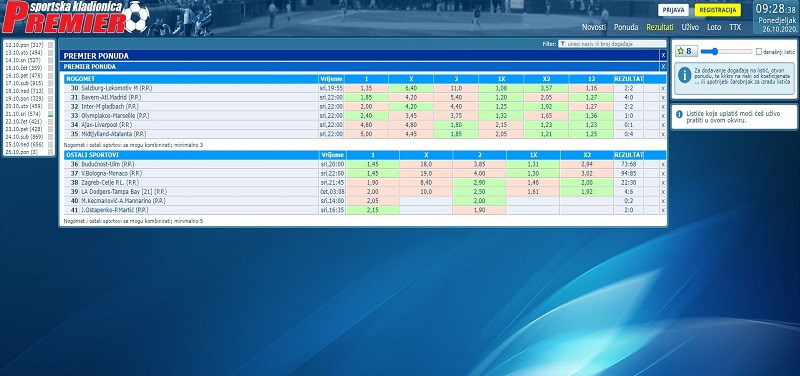Click the Premier football logo
The width and height of the screenshot is (800, 376).
(x=76, y=17)
